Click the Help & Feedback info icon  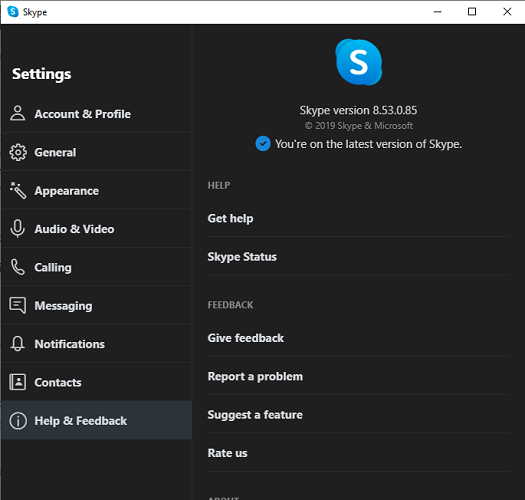click(x=18, y=421)
